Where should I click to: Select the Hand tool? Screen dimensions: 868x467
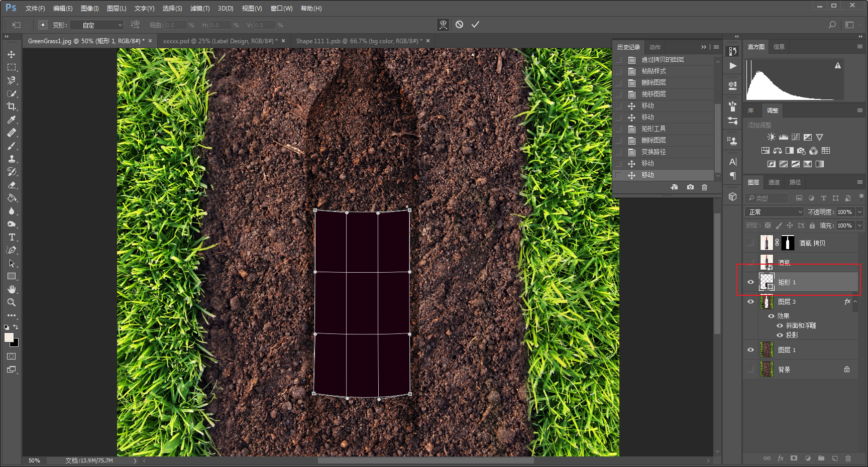12,289
